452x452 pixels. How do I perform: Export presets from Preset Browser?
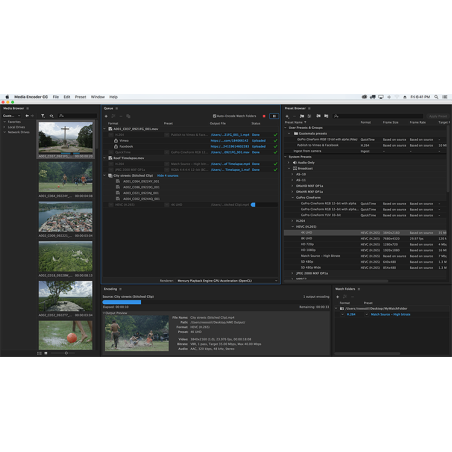326,116
